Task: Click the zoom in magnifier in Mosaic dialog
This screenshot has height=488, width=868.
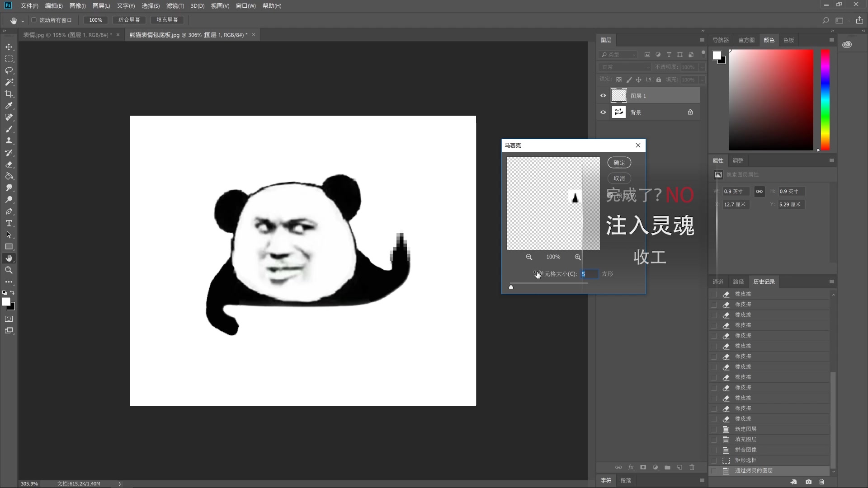Action: (578, 257)
